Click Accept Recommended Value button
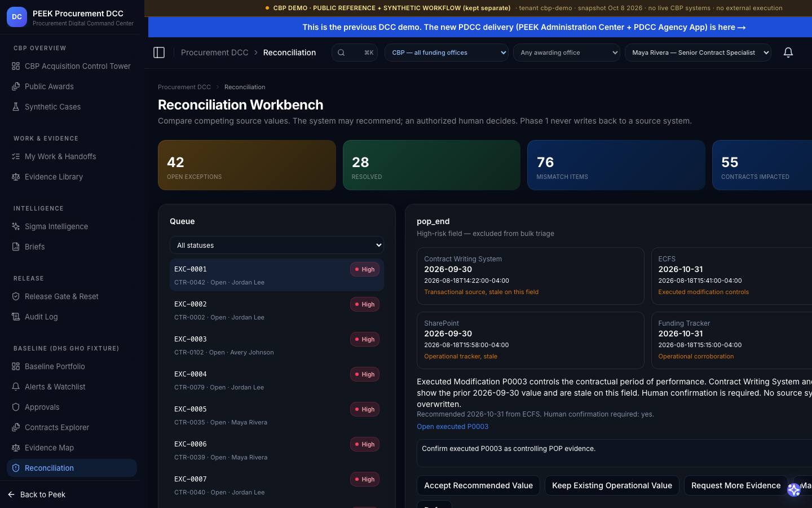Screen dimensions: 812x508 (478, 485)
